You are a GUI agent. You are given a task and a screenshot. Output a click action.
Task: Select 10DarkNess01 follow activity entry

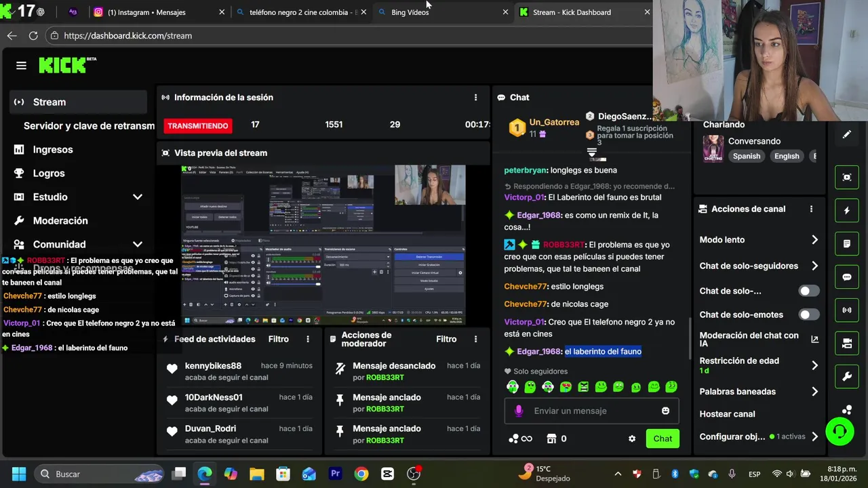pyautogui.click(x=239, y=403)
